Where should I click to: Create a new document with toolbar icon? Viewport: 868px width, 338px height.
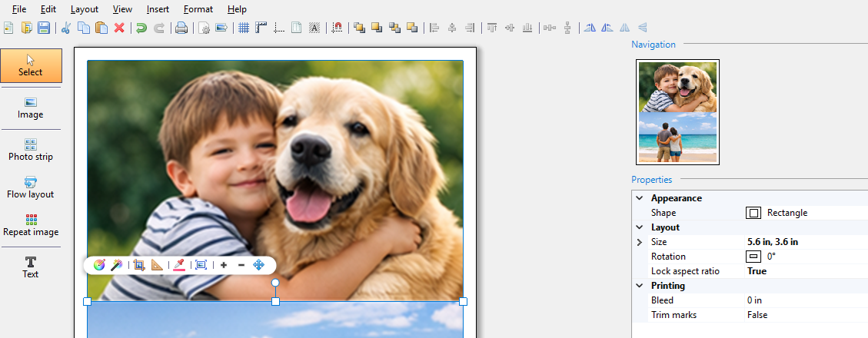8,28
